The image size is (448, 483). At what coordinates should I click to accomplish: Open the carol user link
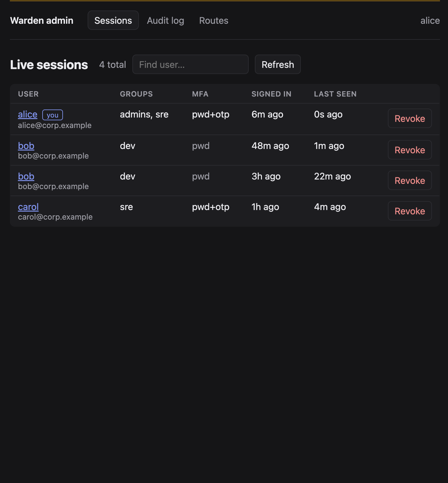(28, 207)
